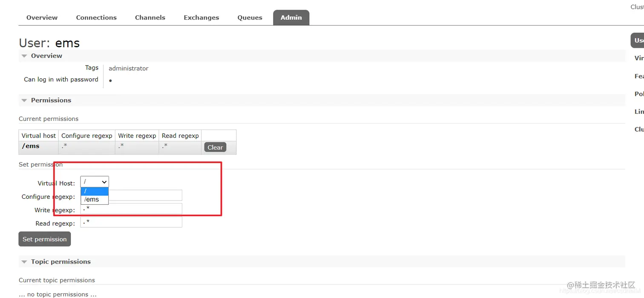Image resolution: width=644 pixels, height=298 pixels.
Task: Click the /ems virtual host table cell
Action: [39, 148]
